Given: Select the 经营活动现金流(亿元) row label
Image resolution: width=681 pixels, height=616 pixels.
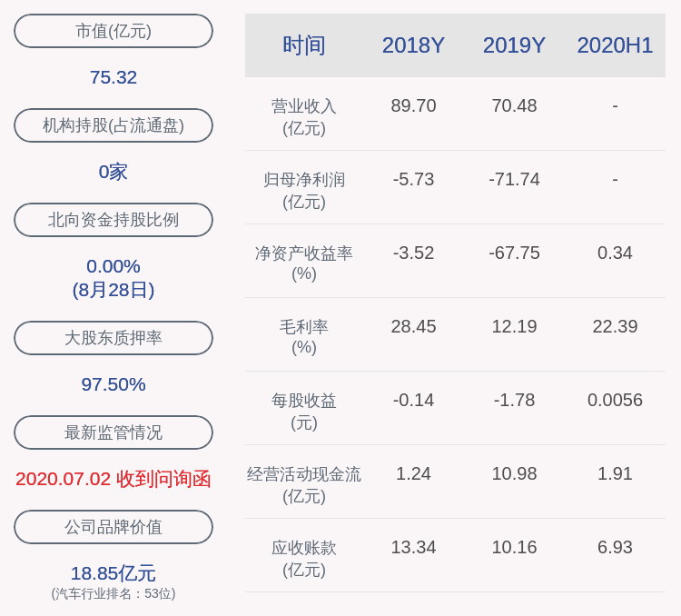Looking at the screenshot, I should (303, 485).
